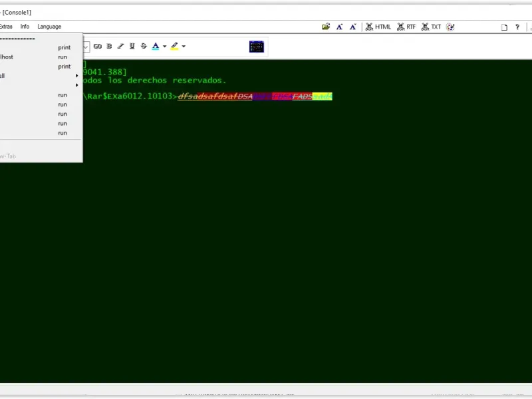532x399 pixels.
Task: Open the combo box arrow beside GO
Action: [86, 47]
